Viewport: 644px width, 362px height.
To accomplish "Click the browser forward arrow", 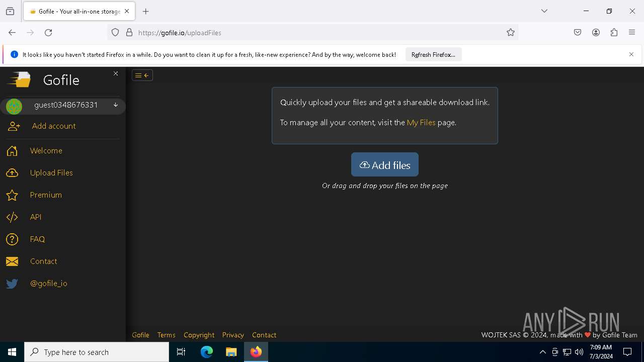I will point(30,33).
